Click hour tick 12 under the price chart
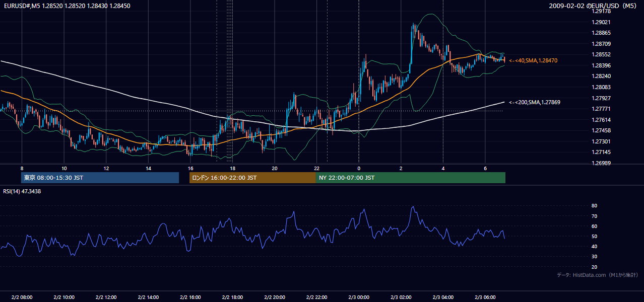The image size is (644, 302). (106, 168)
